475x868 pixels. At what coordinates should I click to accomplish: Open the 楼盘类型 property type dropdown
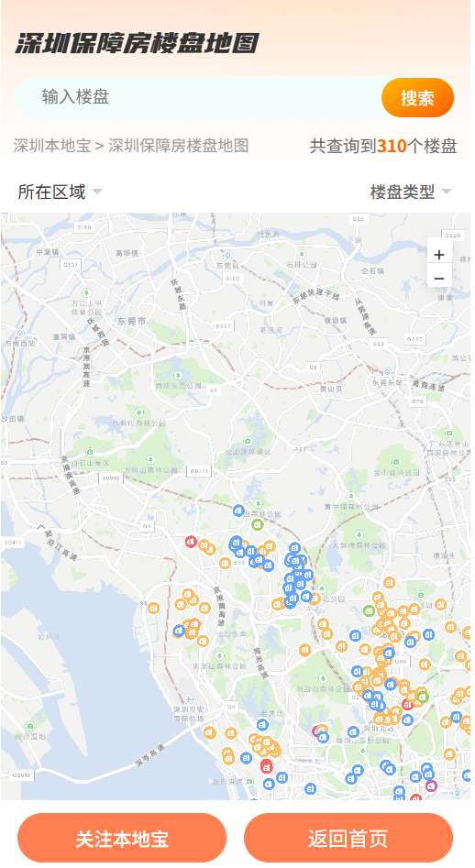pos(411,192)
